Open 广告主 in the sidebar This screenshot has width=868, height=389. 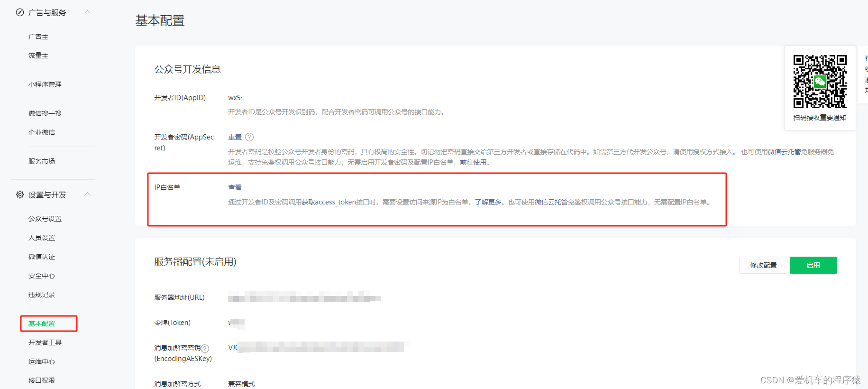pos(38,37)
